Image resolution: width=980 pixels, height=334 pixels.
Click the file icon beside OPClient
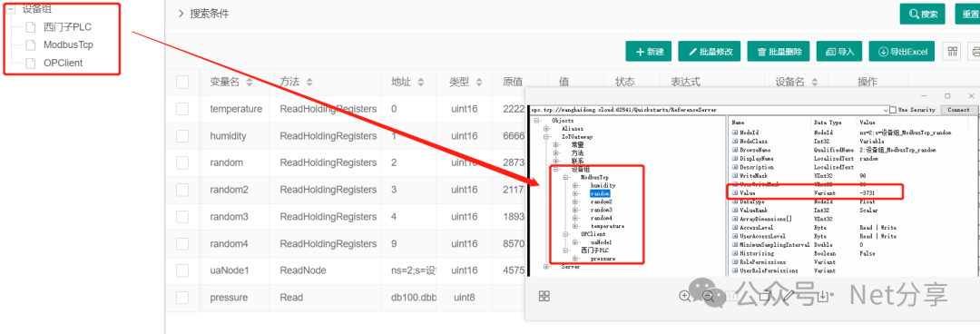pyautogui.click(x=31, y=63)
